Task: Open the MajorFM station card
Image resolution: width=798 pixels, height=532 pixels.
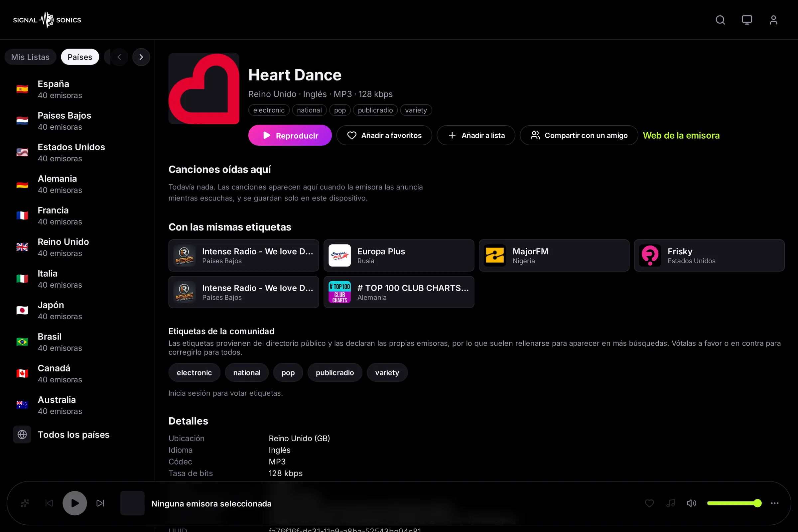Action: pos(554,255)
